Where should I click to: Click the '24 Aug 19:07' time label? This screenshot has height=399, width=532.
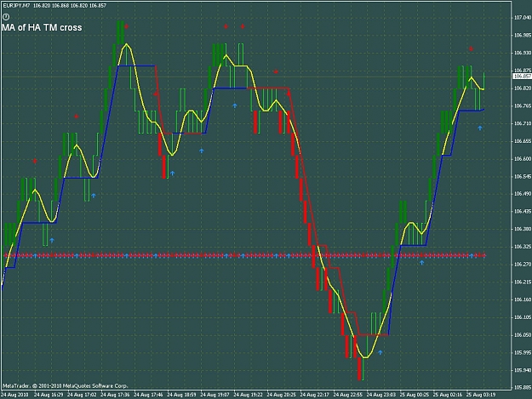click(215, 395)
